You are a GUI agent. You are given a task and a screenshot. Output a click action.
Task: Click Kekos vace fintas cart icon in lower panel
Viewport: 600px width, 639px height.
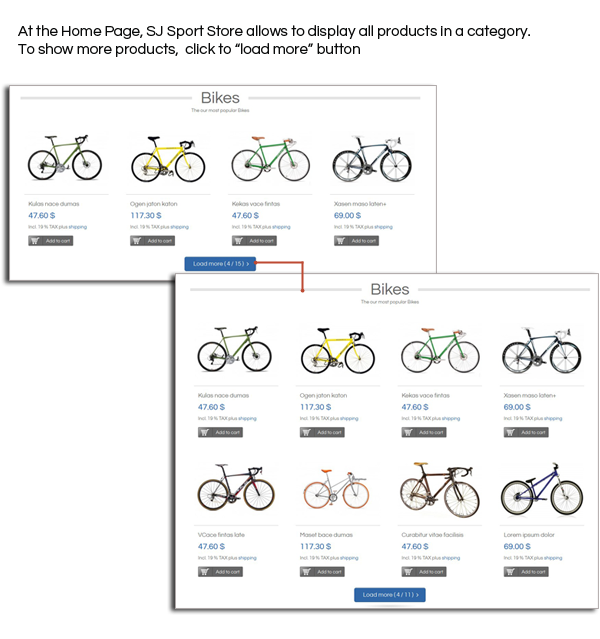pyautogui.click(x=409, y=433)
